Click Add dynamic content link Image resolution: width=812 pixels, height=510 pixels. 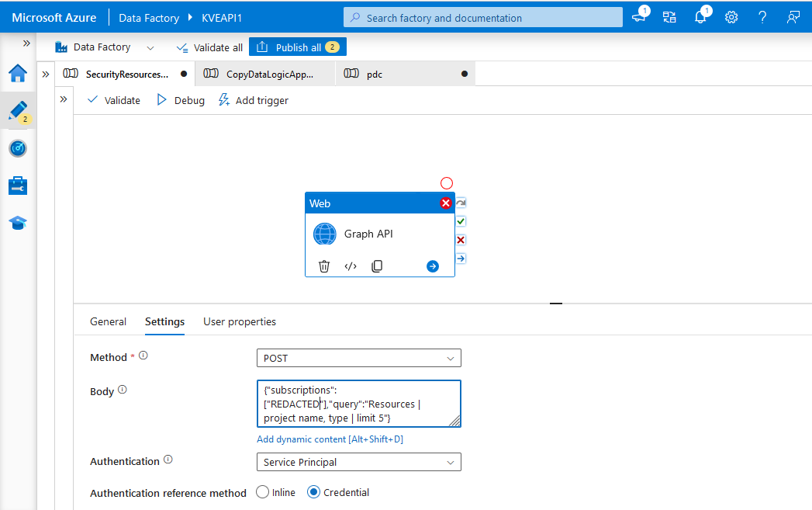point(330,439)
